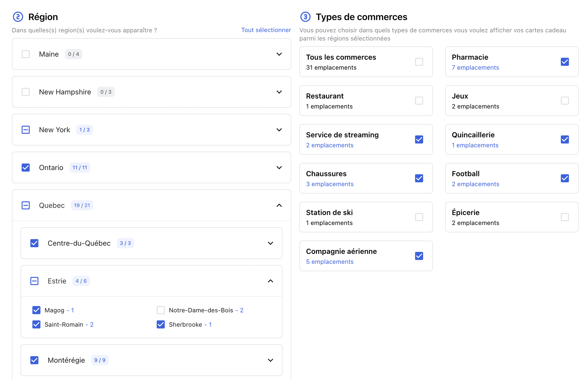This screenshot has height=384, width=588.
Task: Toggle Estrie partial-selection checkbox
Action: pyautogui.click(x=34, y=281)
